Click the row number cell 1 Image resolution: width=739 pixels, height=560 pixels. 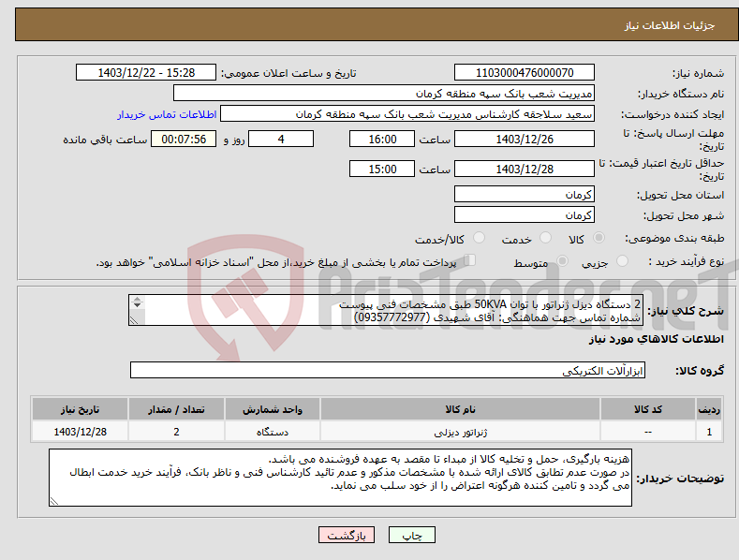point(709,432)
